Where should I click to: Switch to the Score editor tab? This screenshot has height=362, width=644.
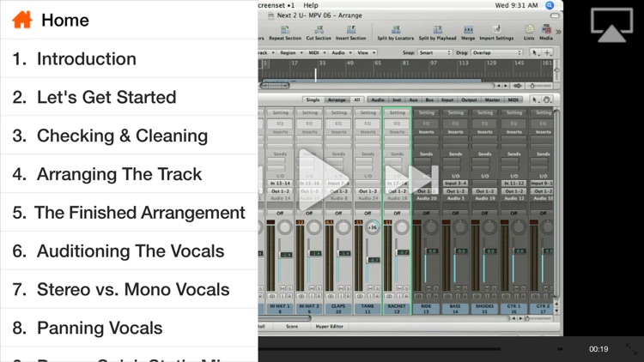pos(292,326)
